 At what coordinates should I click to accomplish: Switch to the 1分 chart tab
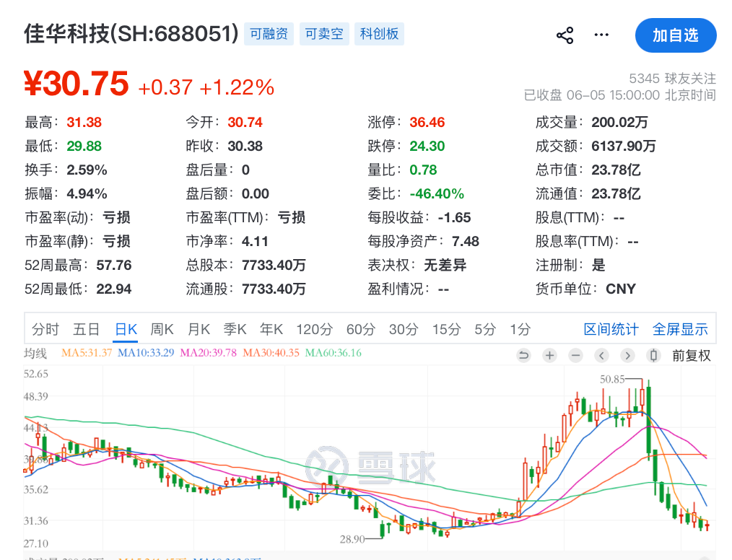[x=520, y=330]
